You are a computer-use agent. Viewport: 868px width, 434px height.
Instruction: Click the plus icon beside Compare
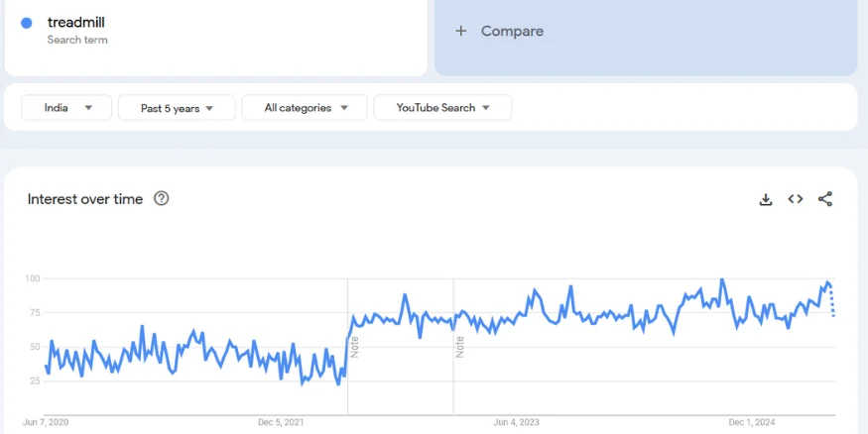click(460, 31)
